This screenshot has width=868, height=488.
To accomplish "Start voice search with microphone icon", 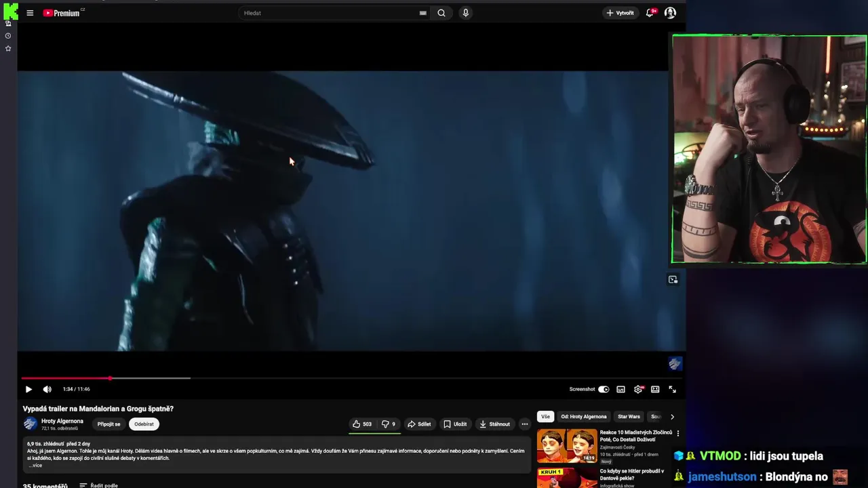I will click(x=465, y=13).
